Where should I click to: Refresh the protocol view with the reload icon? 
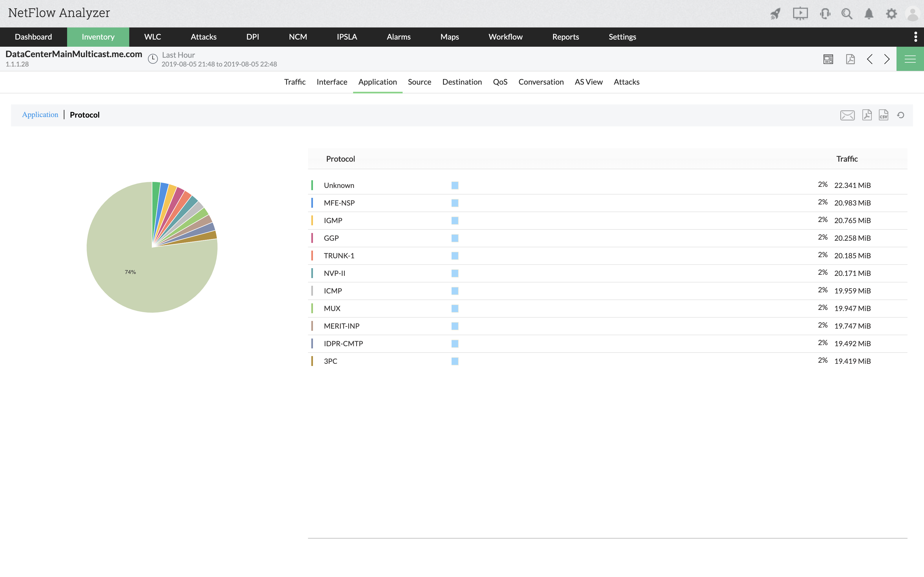901,115
